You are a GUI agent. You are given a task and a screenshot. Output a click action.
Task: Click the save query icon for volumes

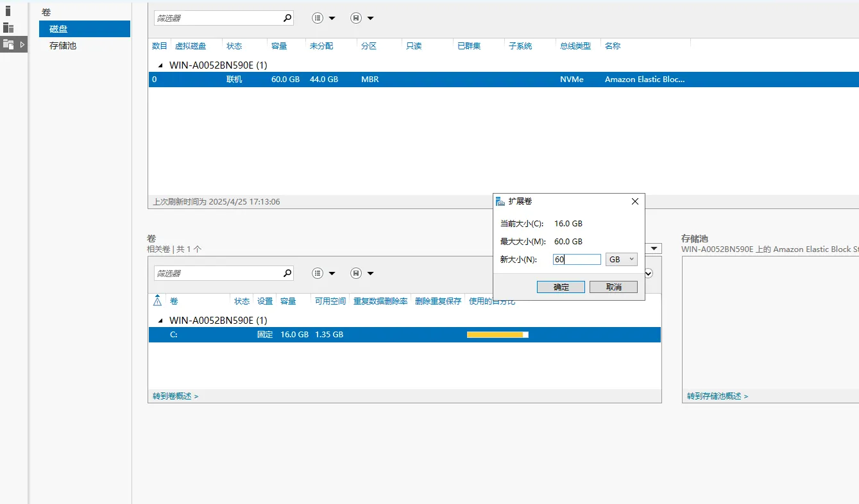coord(362,273)
